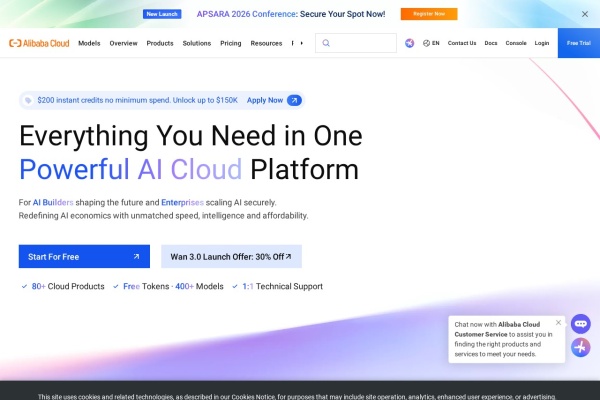Open Wan 3.0 Launch Offer 30% Off
Screen dimensions: 600x400
pos(232,256)
